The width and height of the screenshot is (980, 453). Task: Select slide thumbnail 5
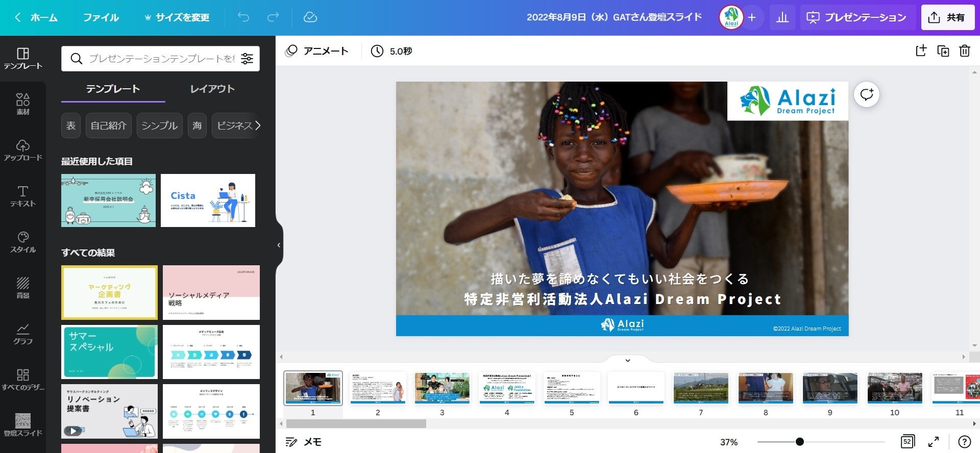coord(572,388)
